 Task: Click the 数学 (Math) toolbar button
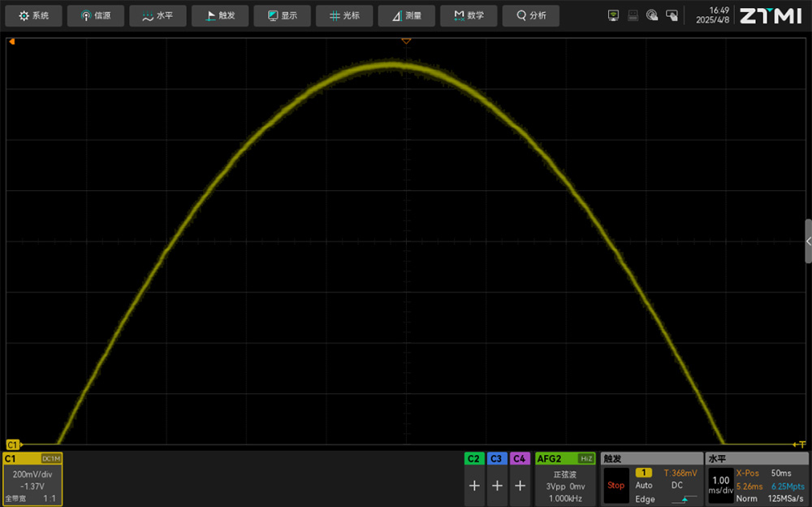pos(470,15)
